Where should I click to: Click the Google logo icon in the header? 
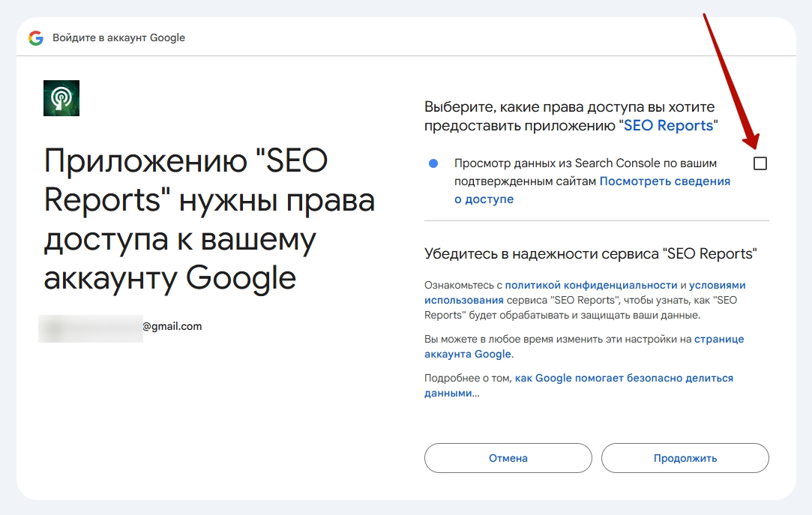(36, 37)
